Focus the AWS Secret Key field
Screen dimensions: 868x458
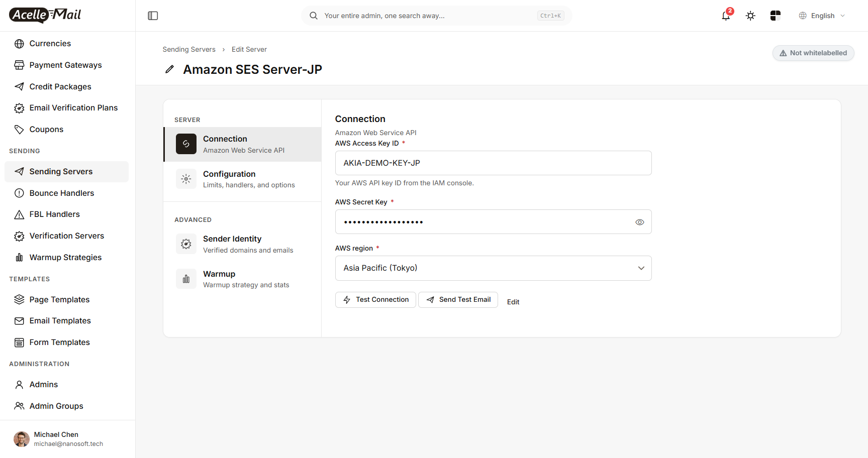pyautogui.click(x=493, y=222)
